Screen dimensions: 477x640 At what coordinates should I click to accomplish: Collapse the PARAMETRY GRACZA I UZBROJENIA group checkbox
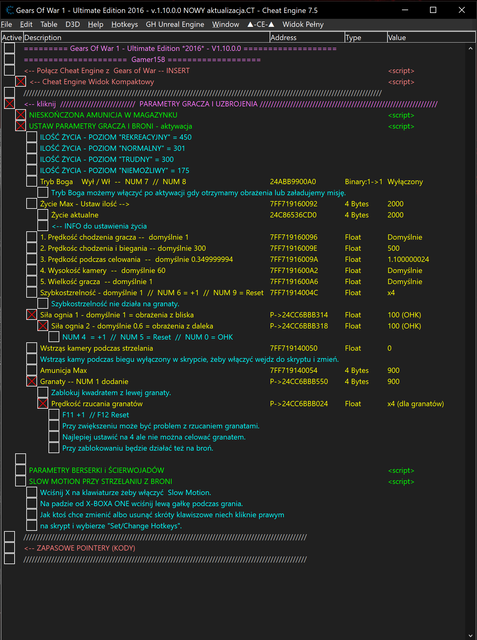click(x=9, y=104)
